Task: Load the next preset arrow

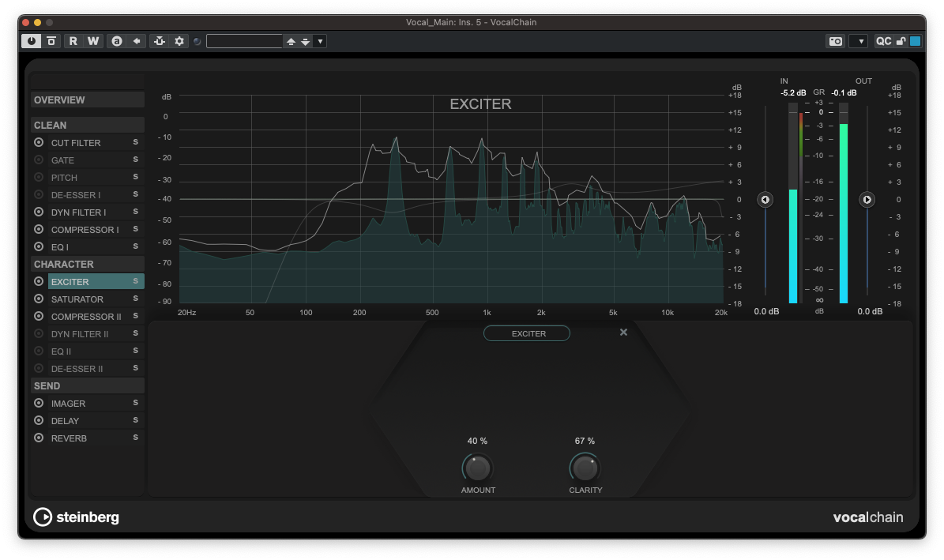Action: pos(306,41)
